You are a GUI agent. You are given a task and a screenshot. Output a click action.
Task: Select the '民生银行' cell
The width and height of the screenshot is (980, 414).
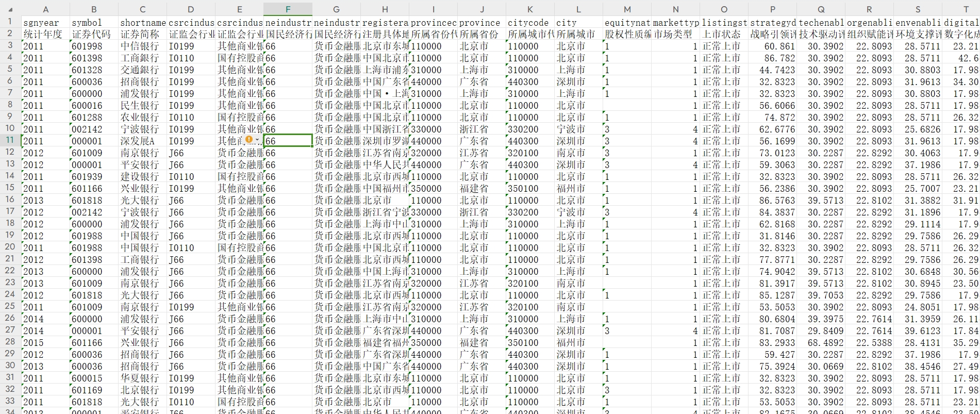(142, 105)
